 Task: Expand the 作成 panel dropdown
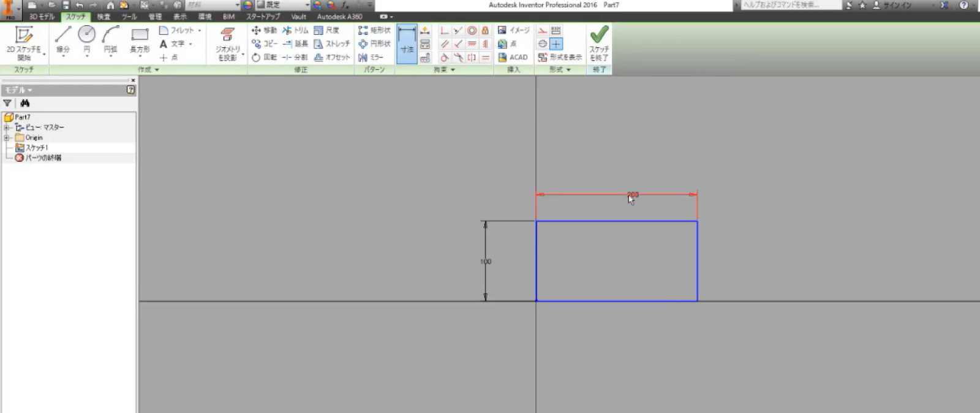coord(149,70)
